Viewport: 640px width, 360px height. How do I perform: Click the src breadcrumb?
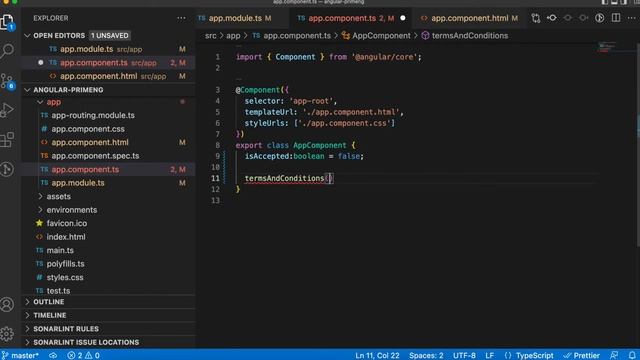(211, 36)
